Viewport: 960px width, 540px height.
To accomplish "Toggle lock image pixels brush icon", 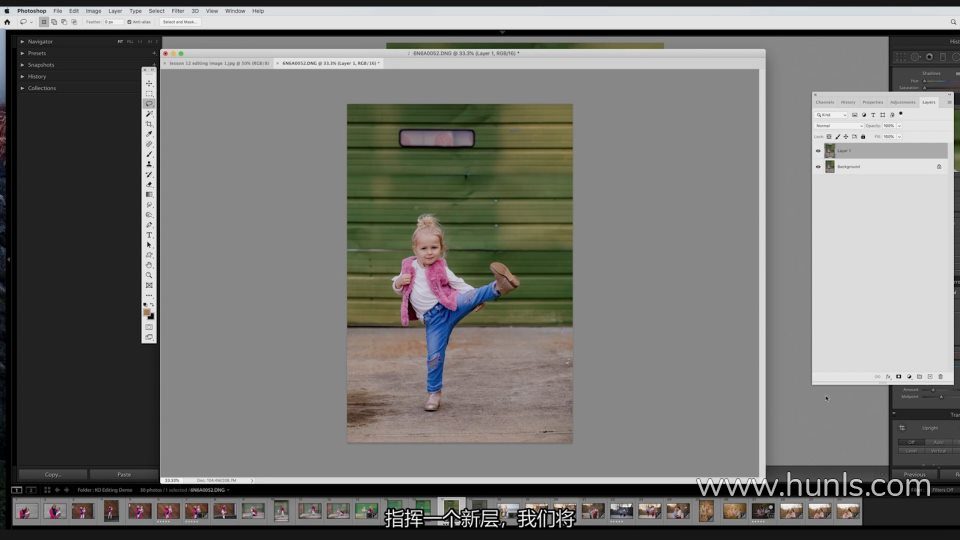I will tap(838, 137).
